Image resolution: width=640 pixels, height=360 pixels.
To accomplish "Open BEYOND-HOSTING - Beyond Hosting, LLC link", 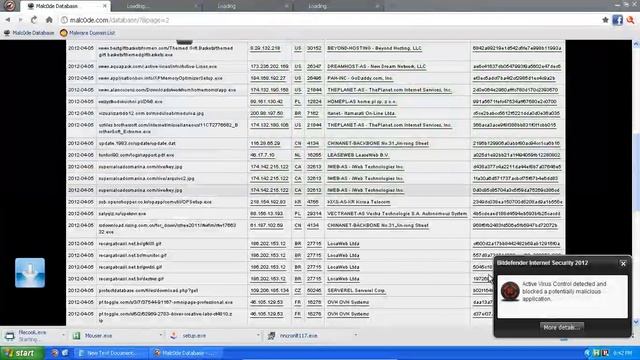I will point(374,48).
